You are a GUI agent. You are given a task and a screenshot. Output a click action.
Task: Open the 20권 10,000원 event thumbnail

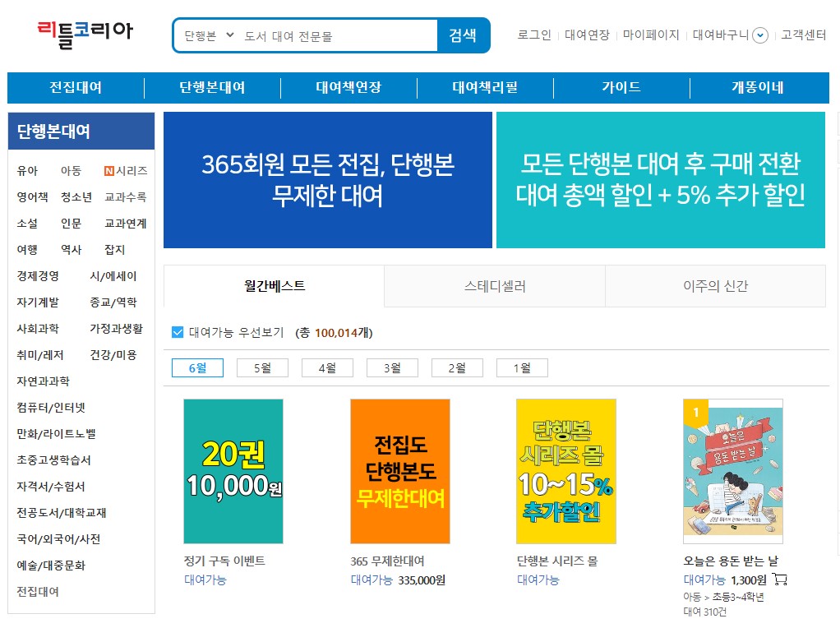[233, 471]
